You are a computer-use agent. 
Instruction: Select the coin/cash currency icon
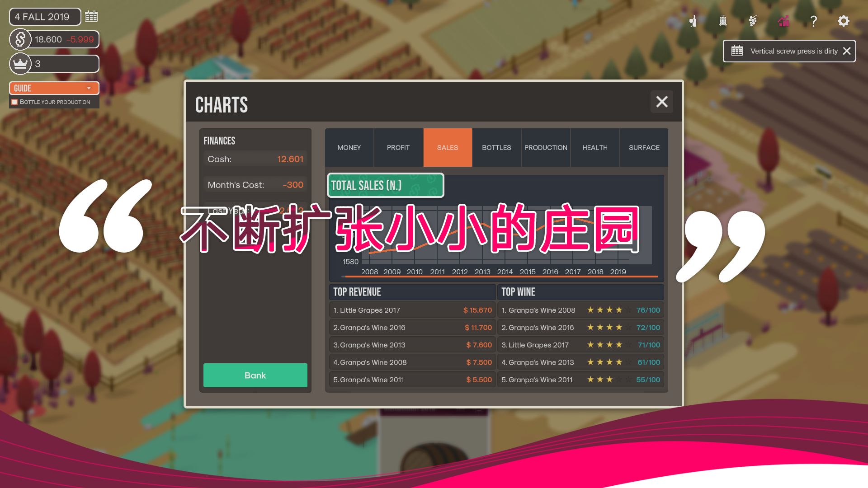pyautogui.click(x=21, y=39)
